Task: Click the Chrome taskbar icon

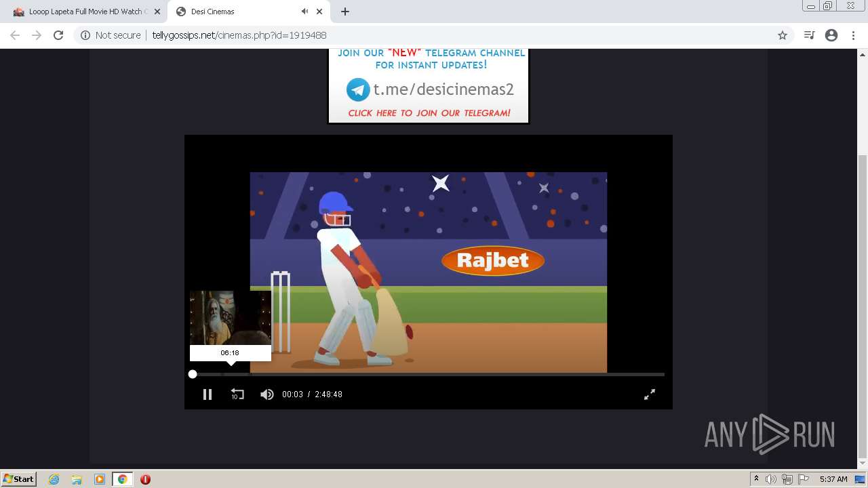Action: pos(123,479)
